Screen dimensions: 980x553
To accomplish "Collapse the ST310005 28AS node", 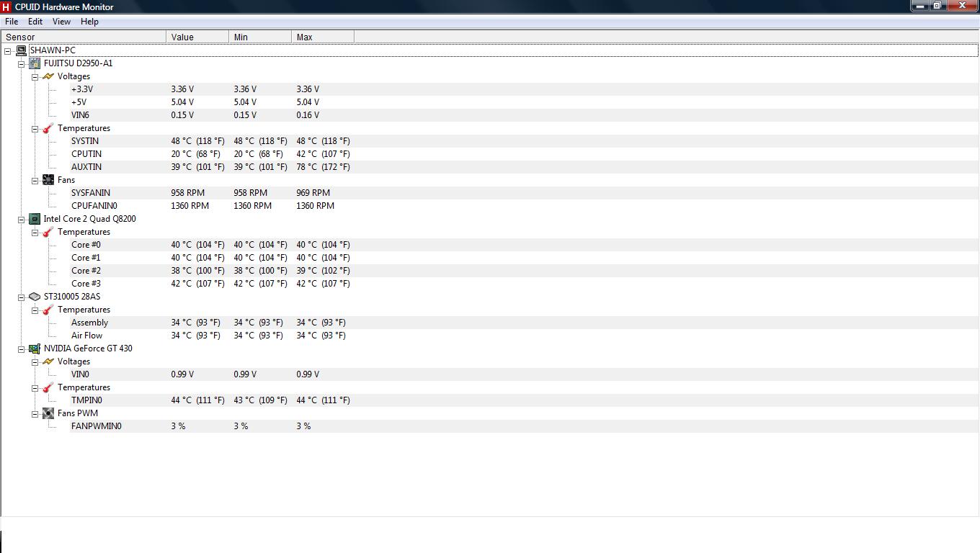I will pos(22,297).
